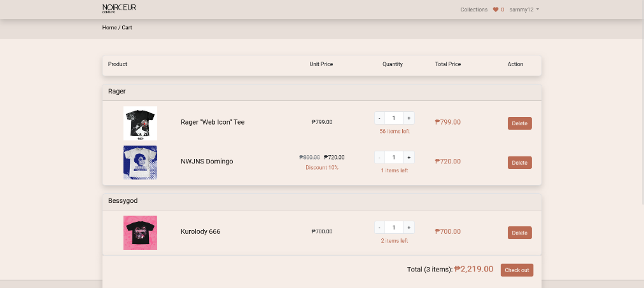Viewport: 644px width, 288px height.
Task: Increase quantity of Rager "Web Icon" Tee
Action: click(409, 118)
